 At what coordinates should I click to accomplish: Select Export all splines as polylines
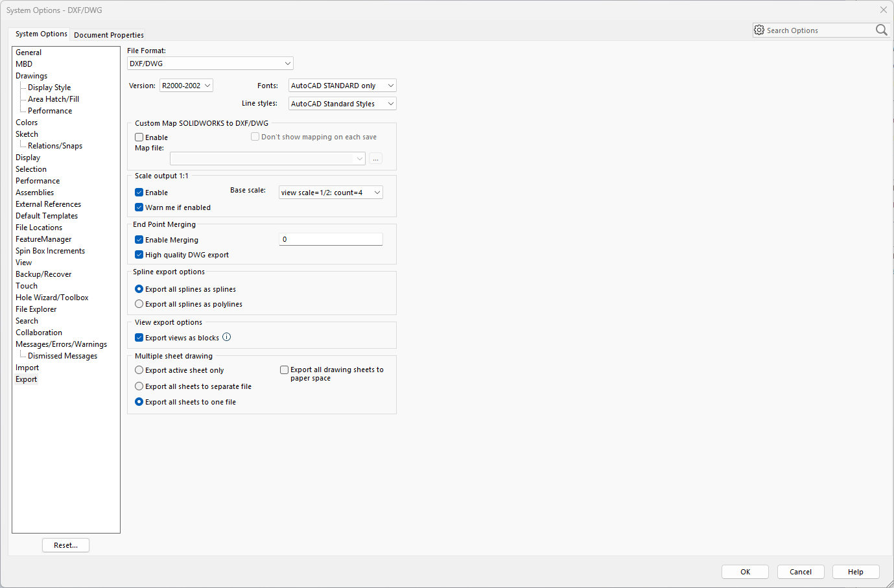[139, 304]
